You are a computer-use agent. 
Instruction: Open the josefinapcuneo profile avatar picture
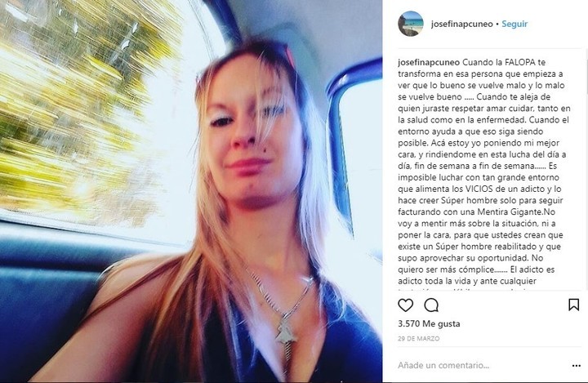pyautogui.click(x=411, y=24)
